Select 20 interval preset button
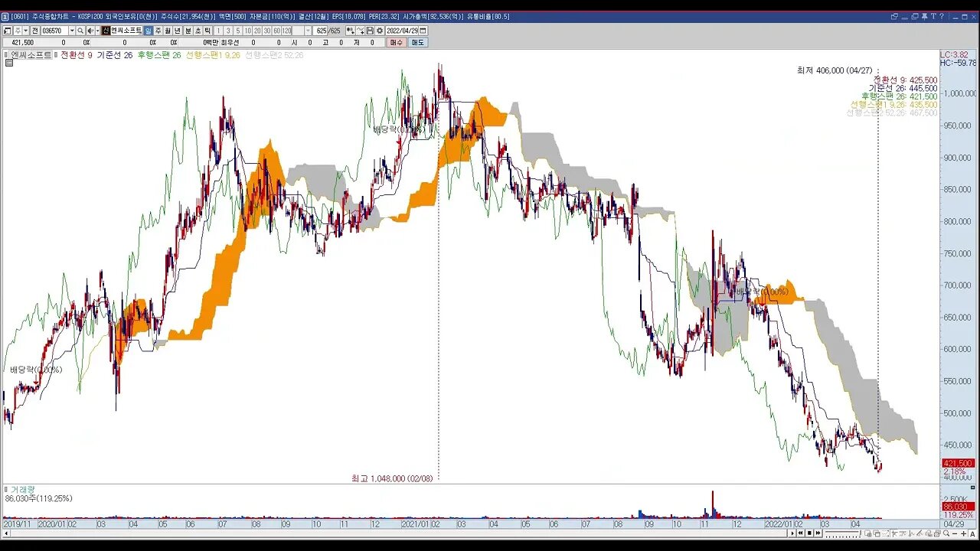The height and width of the screenshot is (551, 980). click(257, 31)
